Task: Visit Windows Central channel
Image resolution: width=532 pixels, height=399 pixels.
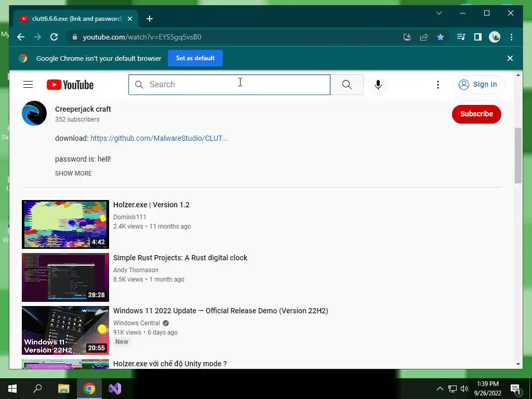Action: [x=137, y=323]
